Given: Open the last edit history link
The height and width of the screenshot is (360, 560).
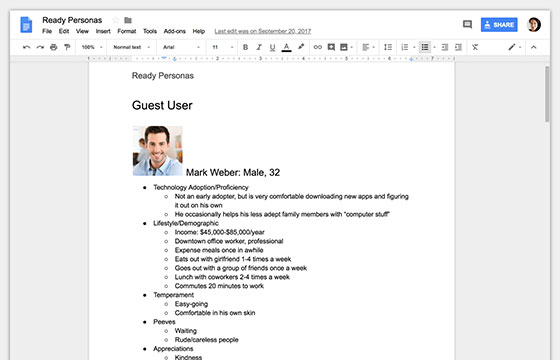Looking at the screenshot, I should [262, 31].
